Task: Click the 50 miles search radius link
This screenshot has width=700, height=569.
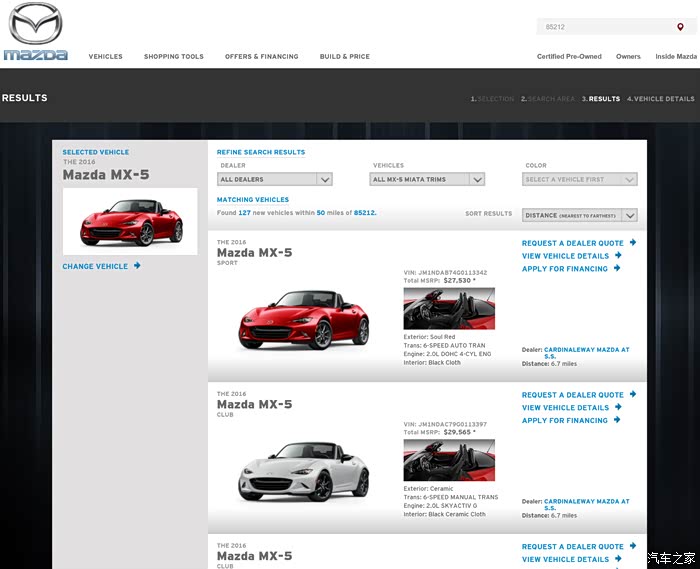Action: (x=321, y=213)
